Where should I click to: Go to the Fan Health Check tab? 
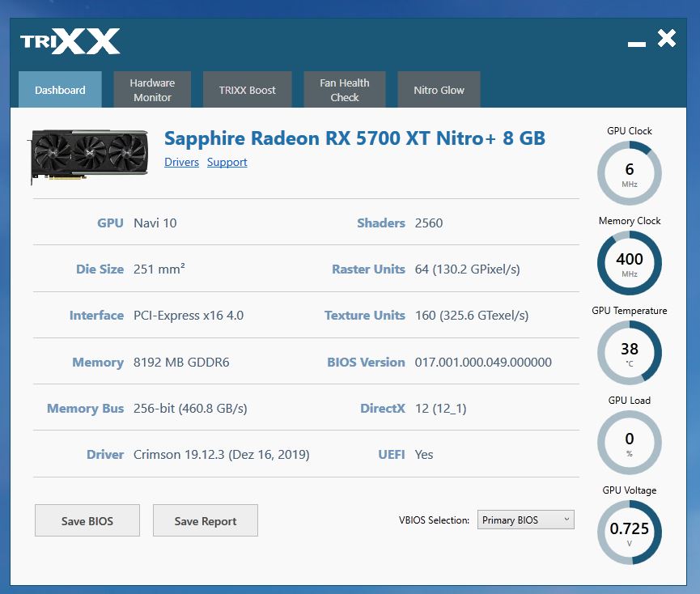tap(345, 90)
